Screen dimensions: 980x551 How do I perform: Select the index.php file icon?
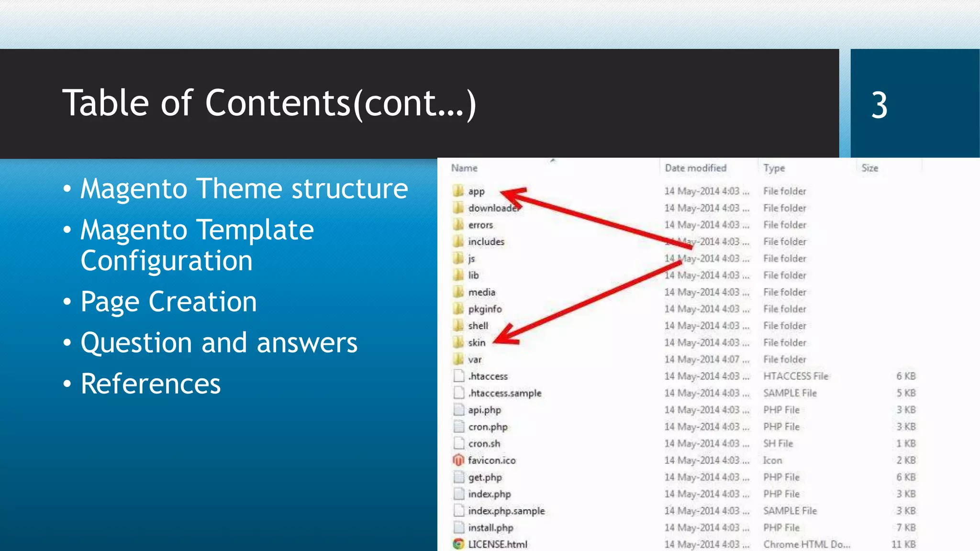click(458, 494)
